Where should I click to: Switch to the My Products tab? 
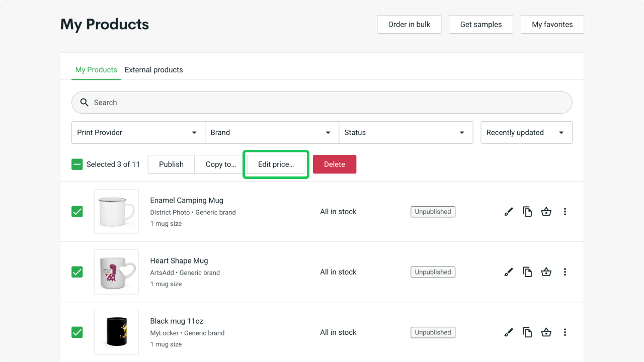tap(96, 70)
